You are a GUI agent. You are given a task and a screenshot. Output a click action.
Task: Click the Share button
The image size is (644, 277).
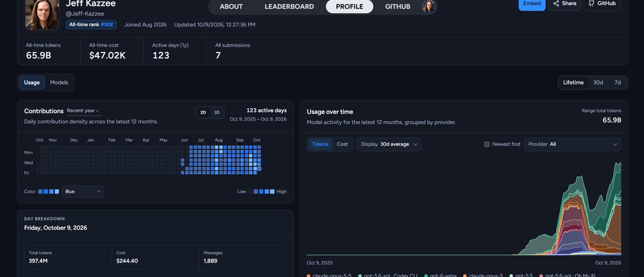click(565, 4)
